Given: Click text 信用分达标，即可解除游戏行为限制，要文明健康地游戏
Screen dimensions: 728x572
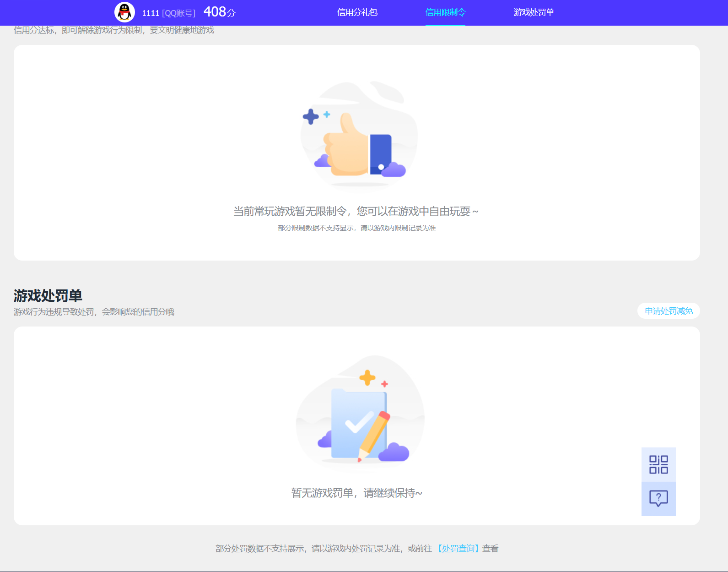Looking at the screenshot, I should 114,30.
